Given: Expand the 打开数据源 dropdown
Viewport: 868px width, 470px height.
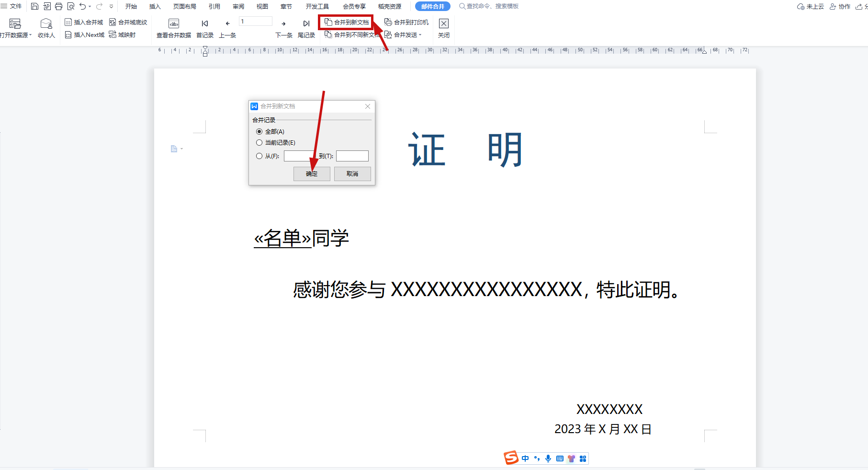Looking at the screenshot, I should (x=29, y=34).
